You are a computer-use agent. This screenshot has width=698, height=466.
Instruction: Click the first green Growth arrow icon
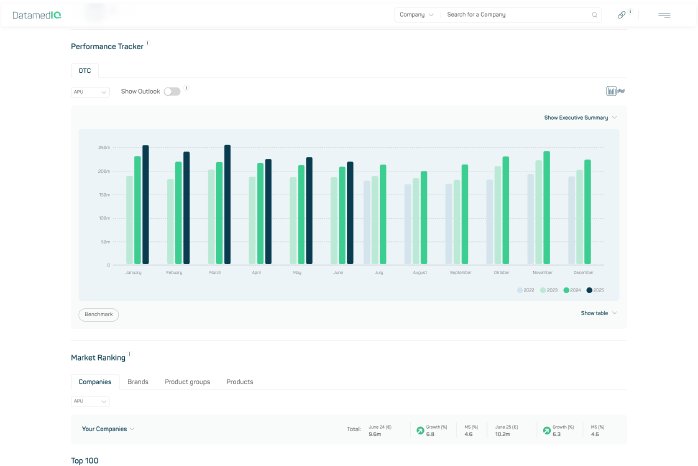coord(420,431)
